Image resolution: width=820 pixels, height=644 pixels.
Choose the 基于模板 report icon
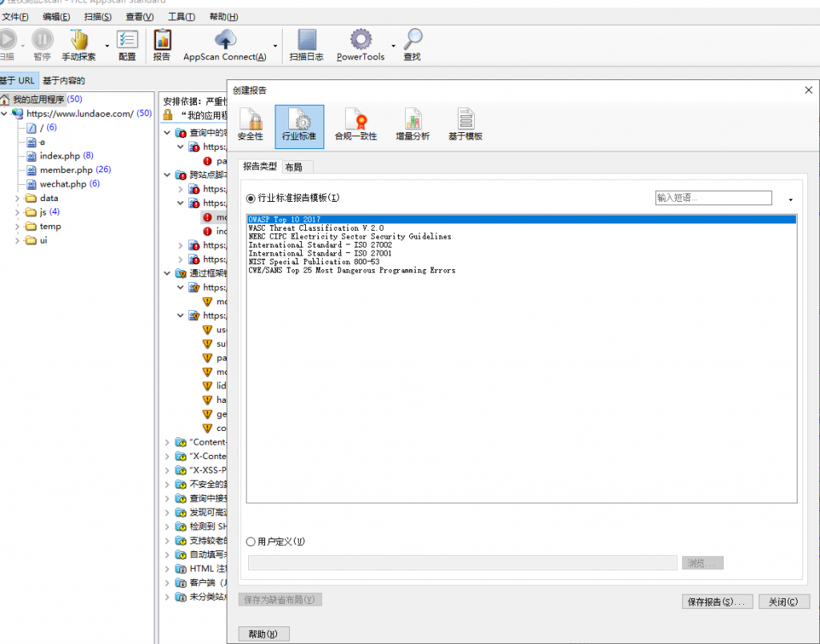(x=465, y=126)
